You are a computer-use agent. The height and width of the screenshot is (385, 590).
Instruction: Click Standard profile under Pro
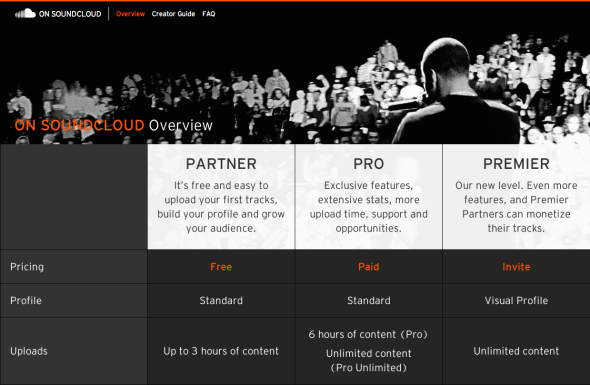click(369, 300)
